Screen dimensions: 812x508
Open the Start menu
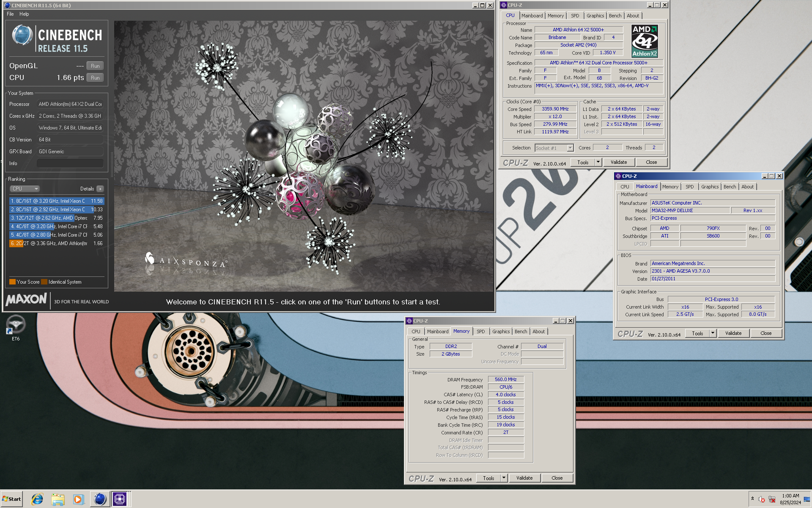coord(12,499)
